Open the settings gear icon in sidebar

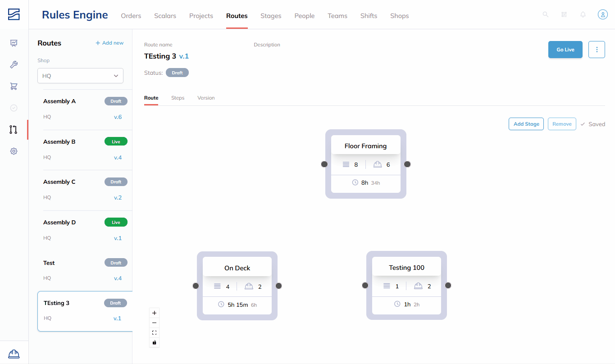click(14, 151)
